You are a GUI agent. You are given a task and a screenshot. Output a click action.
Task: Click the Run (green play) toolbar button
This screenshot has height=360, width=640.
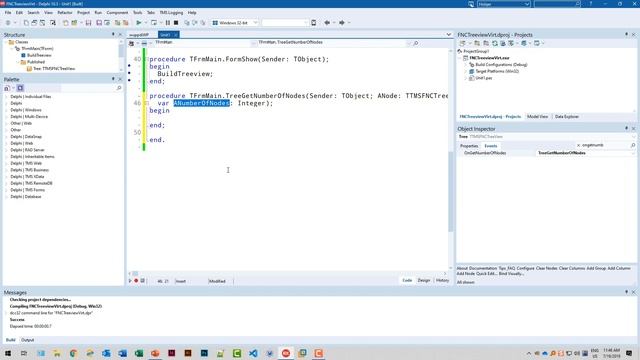coord(139,23)
